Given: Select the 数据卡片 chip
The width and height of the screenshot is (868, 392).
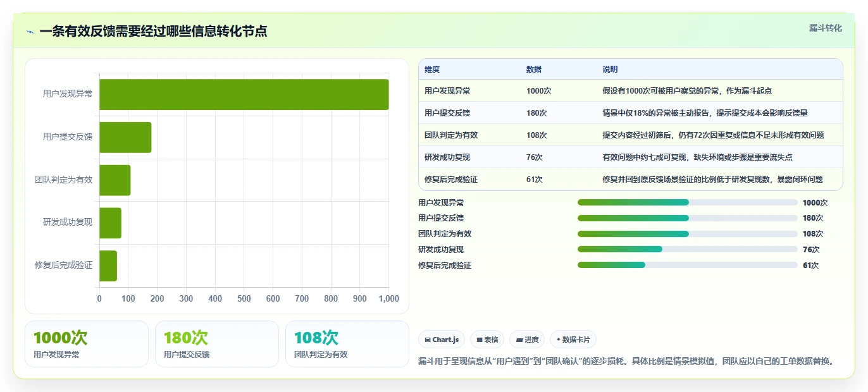Looking at the screenshot, I should pyautogui.click(x=573, y=340).
